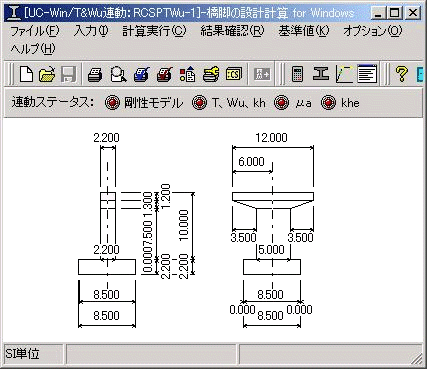This screenshot has height=369, width=427.
Task: Toggle the khe status indicator
Action: (328, 103)
